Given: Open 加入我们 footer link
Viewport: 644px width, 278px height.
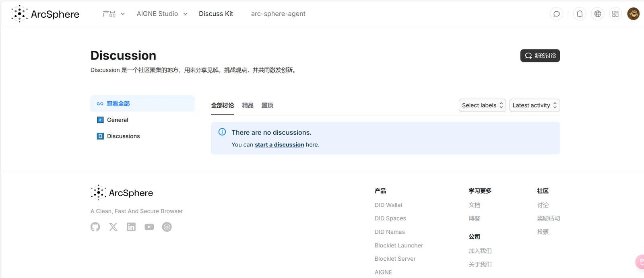Looking at the screenshot, I should click(480, 251).
